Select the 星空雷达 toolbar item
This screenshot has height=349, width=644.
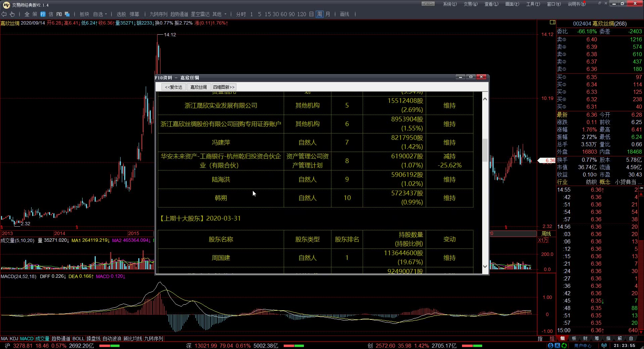click(x=200, y=14)
